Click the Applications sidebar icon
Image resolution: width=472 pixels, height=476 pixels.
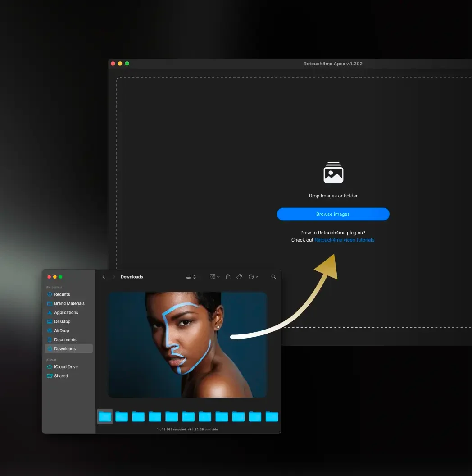tap(50, 312)
